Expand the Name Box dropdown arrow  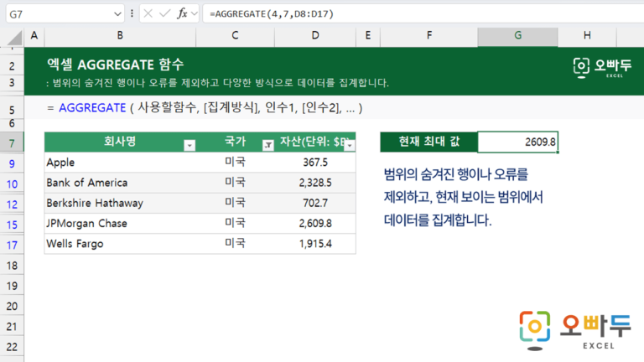coord(117,14)
